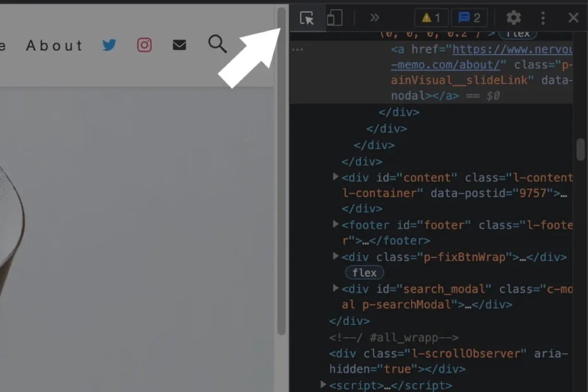This screenshot has height=392, width=588.
Task: Close the DevTools panel
Action: click(574, 18)
